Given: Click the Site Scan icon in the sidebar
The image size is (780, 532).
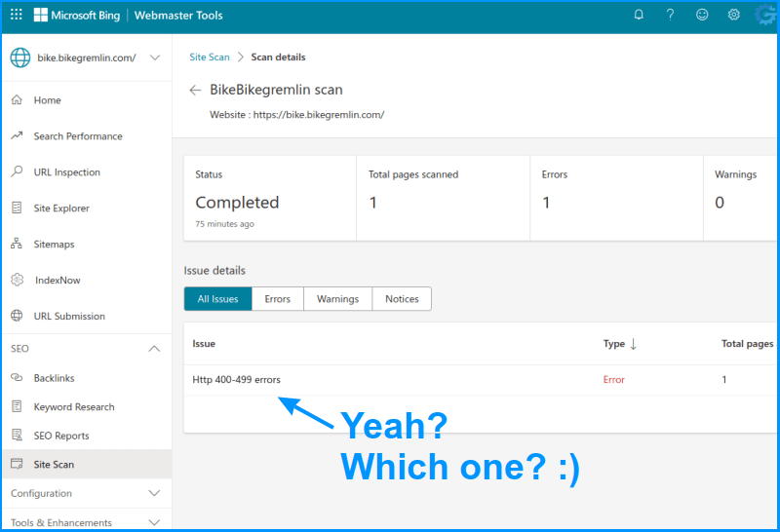Looking at the screenshot, I should tap(17, 464).
